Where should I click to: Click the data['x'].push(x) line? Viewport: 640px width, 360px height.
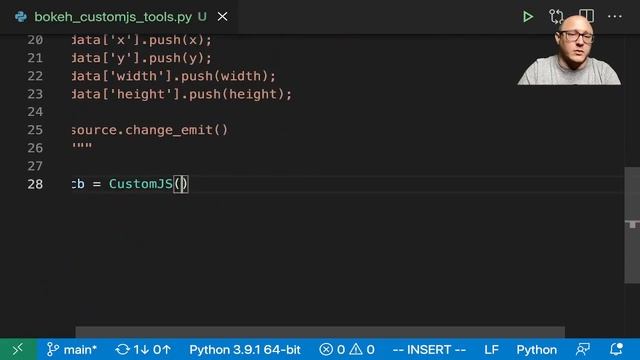tap(142, 40)
